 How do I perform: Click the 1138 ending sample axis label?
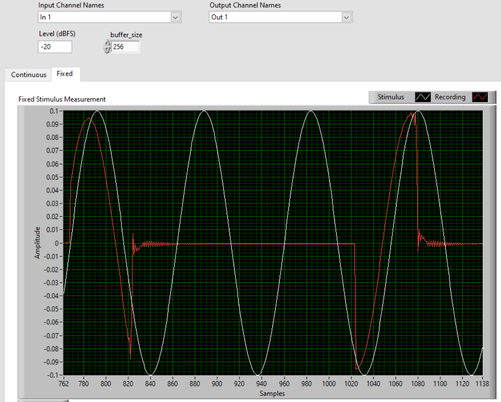pos(482,384)
